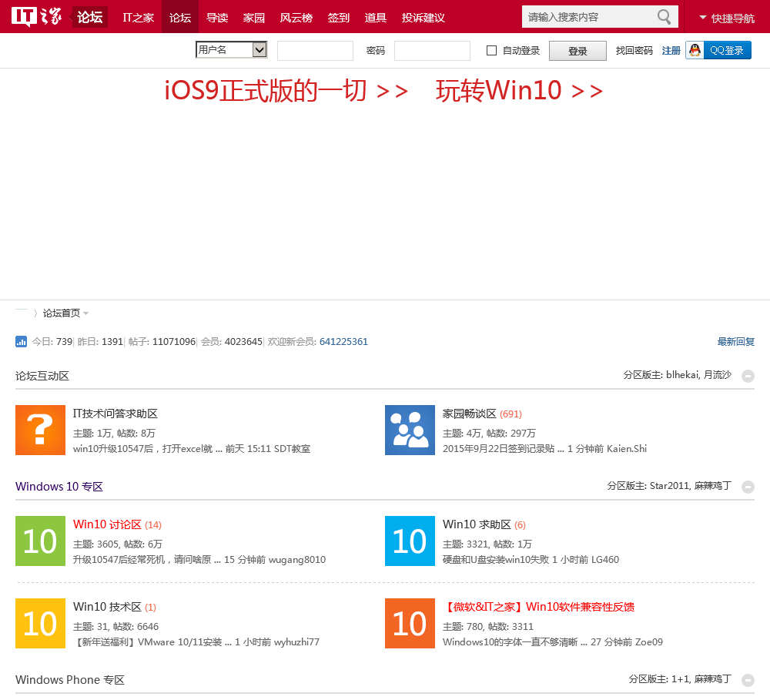Focus the 密码 password field
Screen dimensions: 770x700
tap(432, 51)
